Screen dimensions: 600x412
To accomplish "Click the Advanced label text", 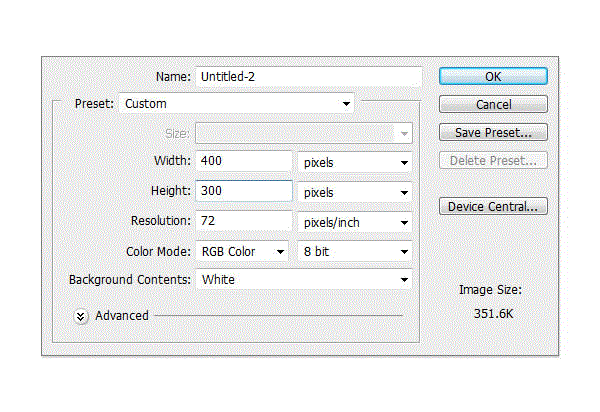I will click(122, 316).
